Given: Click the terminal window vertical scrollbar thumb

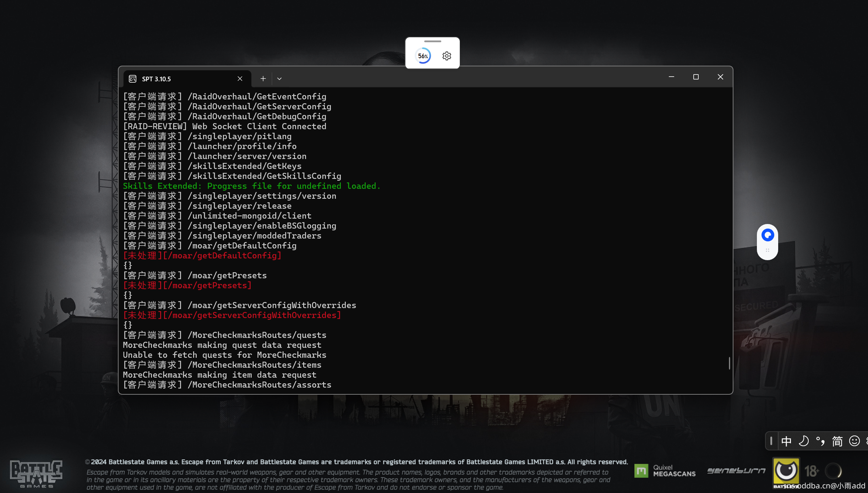Looking at the screenshot, I should point(729,363).
